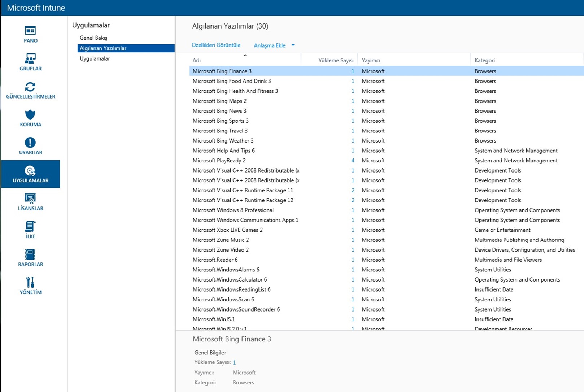Select the Microsoft Bing Sports 3 row
Screen dimensions: 584x392
pos(387,121)
